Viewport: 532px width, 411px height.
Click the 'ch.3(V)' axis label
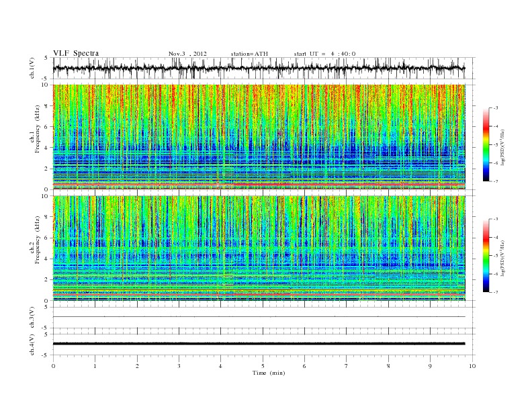(32, 318)
